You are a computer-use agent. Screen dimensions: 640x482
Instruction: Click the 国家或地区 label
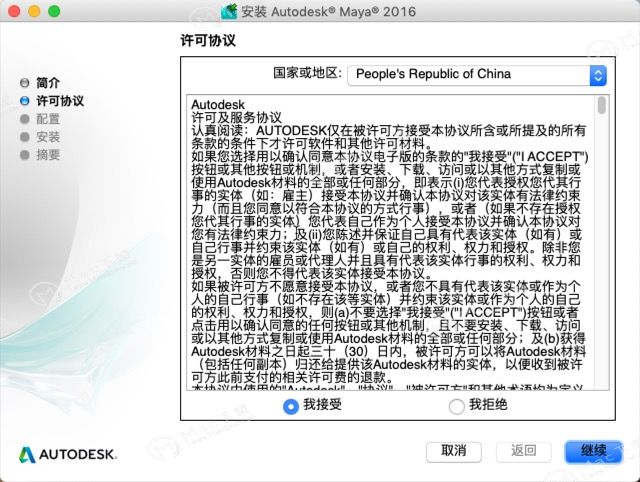tap(307, 73)
